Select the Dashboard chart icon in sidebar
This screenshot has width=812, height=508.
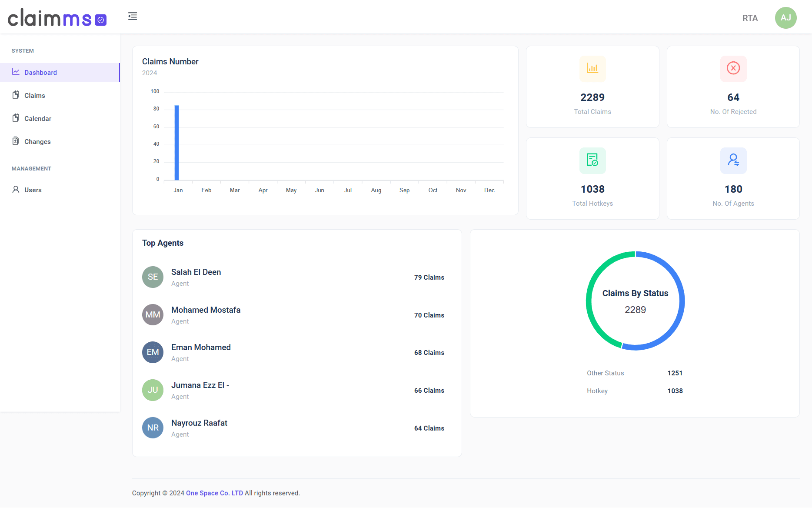coord(16,72)
